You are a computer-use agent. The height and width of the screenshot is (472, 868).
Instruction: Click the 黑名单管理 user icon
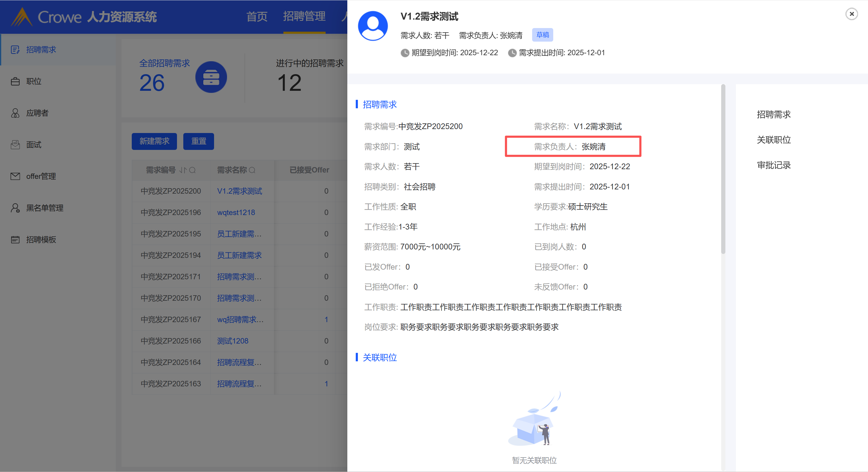(15, 208)
